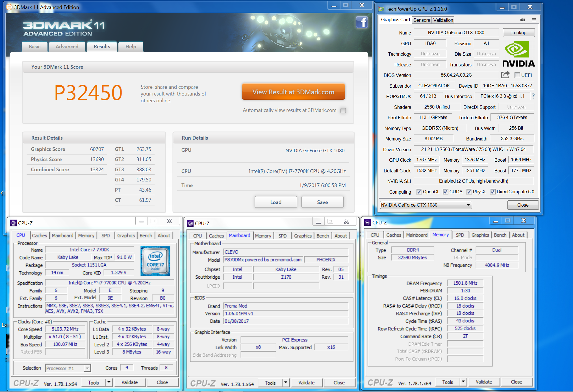Click the Close button in GPU-Z

pos(523,205)
